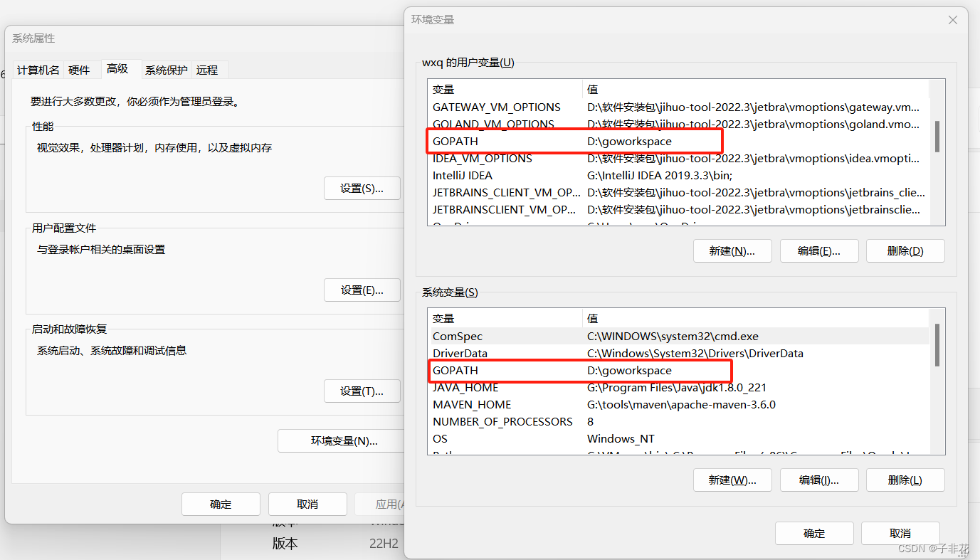980x560 pixels.
Task: Click 设置(T)... for 启动和故障恢复
Action: tap(362, 391)
